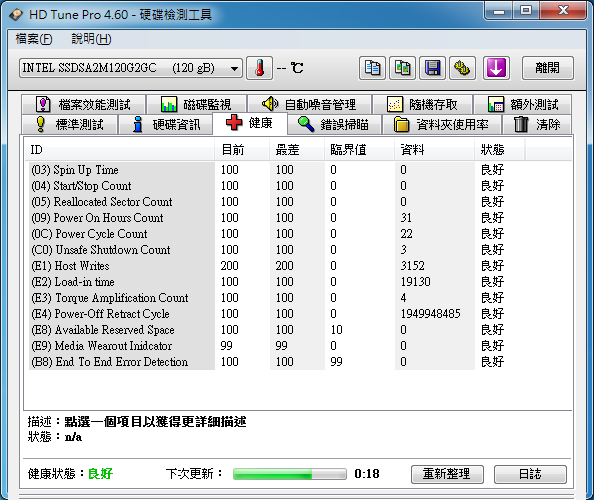Click the 0:18 countdown timer
The width and height of the screenshot is (594, 500).
click(x=367, y=473)
